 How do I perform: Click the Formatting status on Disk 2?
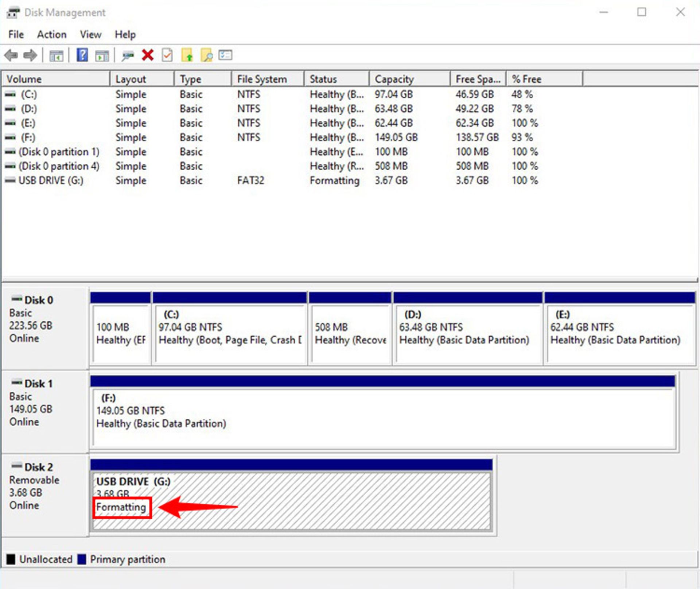point(121,507)
